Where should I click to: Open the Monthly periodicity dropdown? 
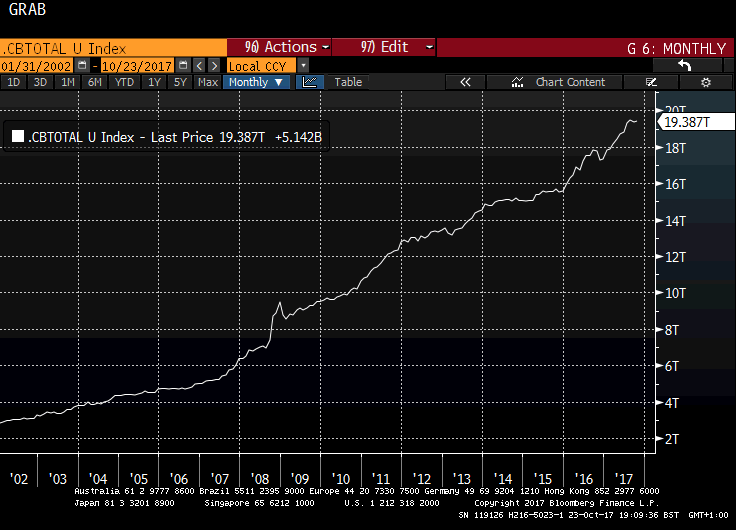pos(256,82)
